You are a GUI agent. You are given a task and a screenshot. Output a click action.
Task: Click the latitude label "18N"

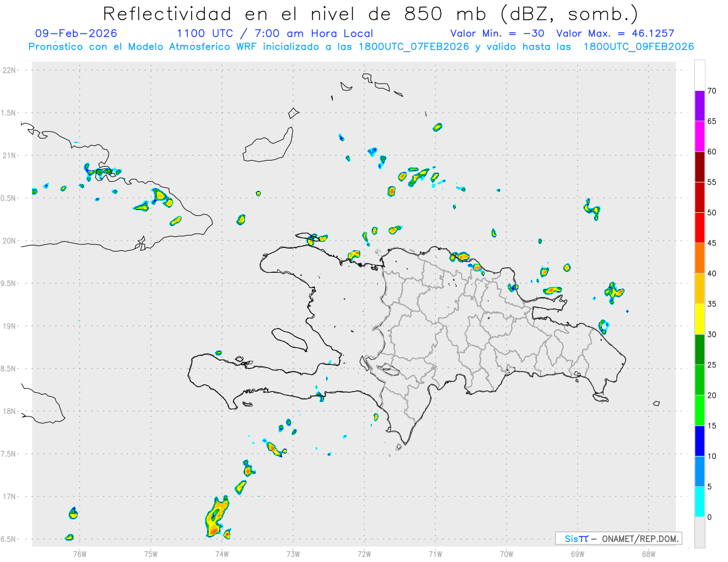pos(10,411)
